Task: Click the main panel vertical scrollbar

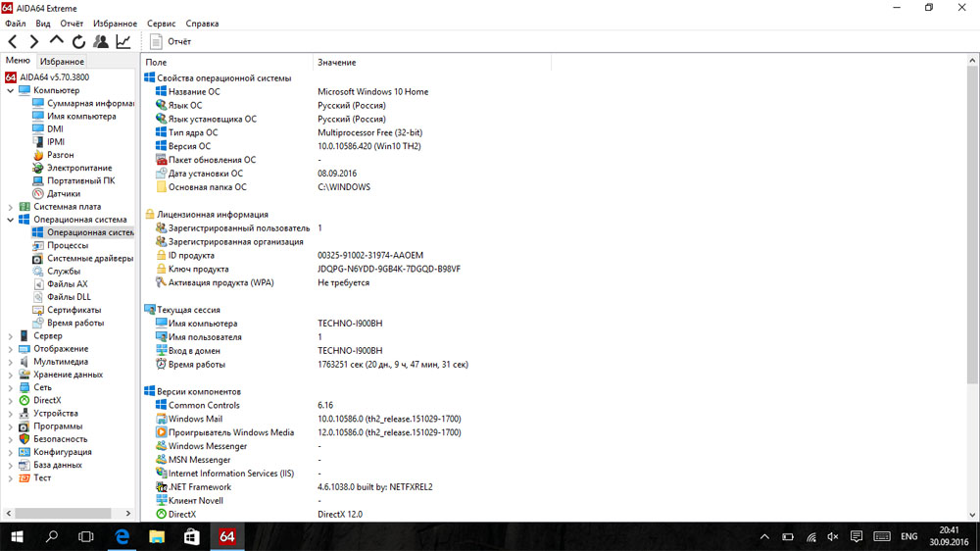Action: pyautogui.click(x=972, y=225)
